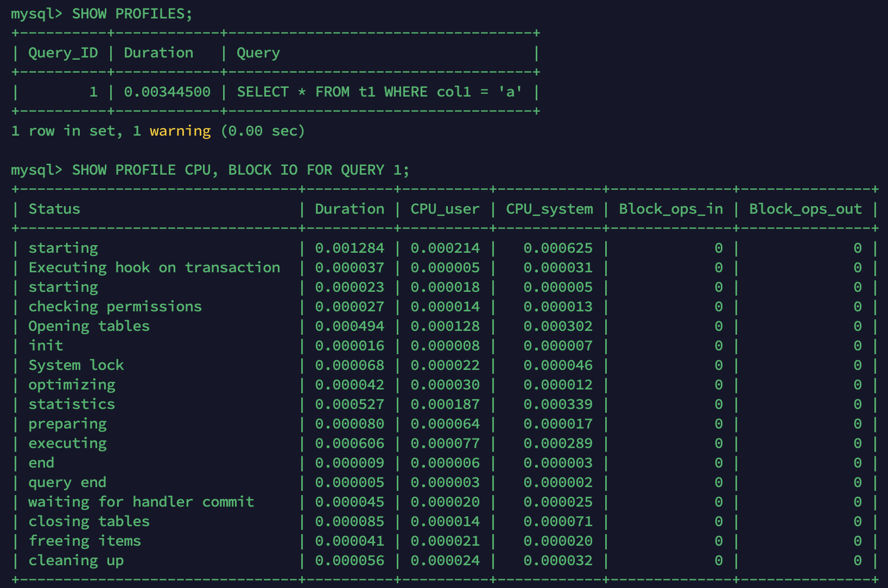Select the statistics status row
This screenshot has height=588, width=888.
click(x=72, y=404)
